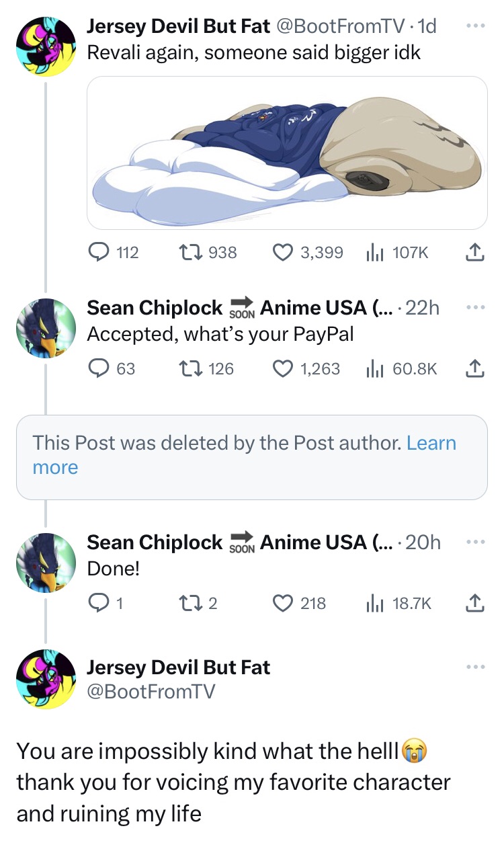
Task: Share the Revali again post
Action: click(x=475, y=253)
